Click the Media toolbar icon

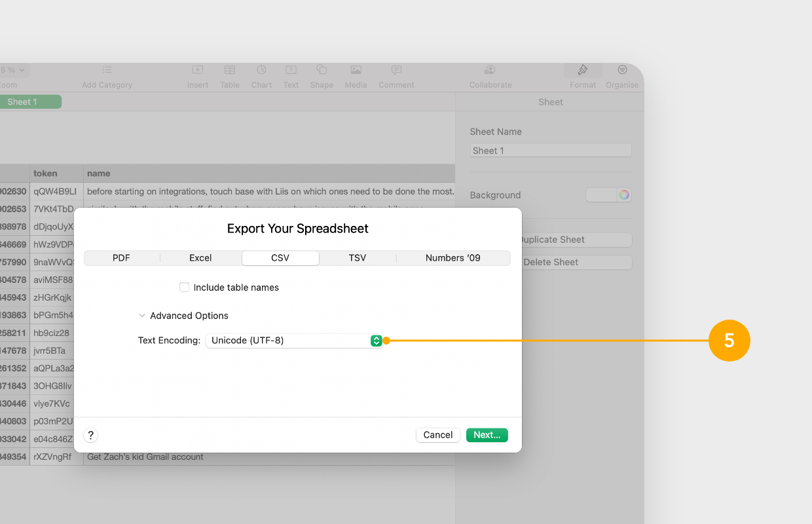[356, 70]
